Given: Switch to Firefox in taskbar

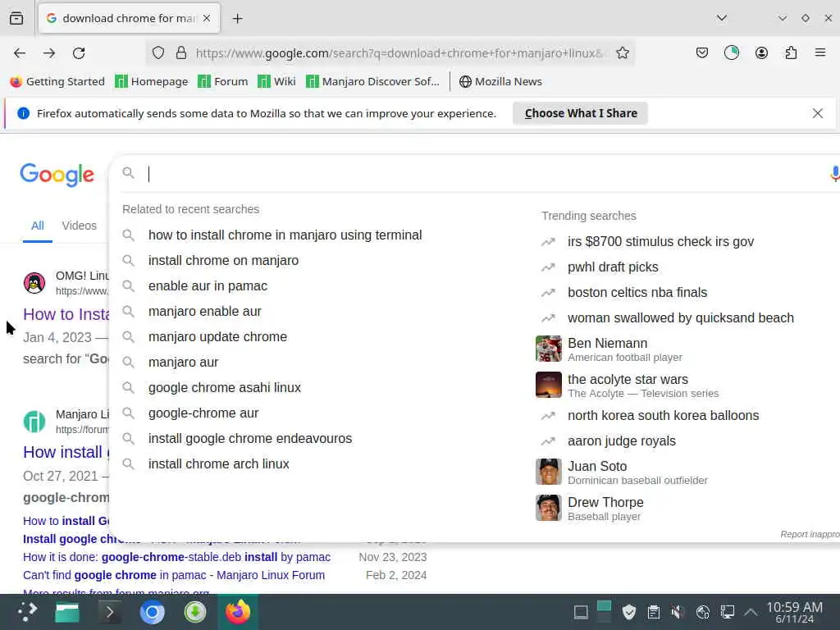Looking at the screenshot, I should [x=238, y=612].
